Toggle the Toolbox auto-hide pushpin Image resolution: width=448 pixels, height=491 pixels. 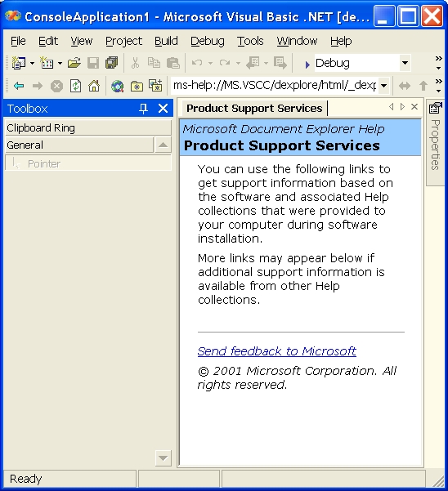(x=143, y=109)
